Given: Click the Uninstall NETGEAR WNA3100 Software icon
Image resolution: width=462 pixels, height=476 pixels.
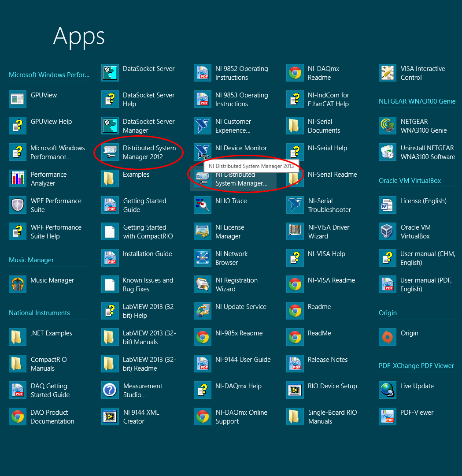Looking at the screenshot, I should [388, 152].
